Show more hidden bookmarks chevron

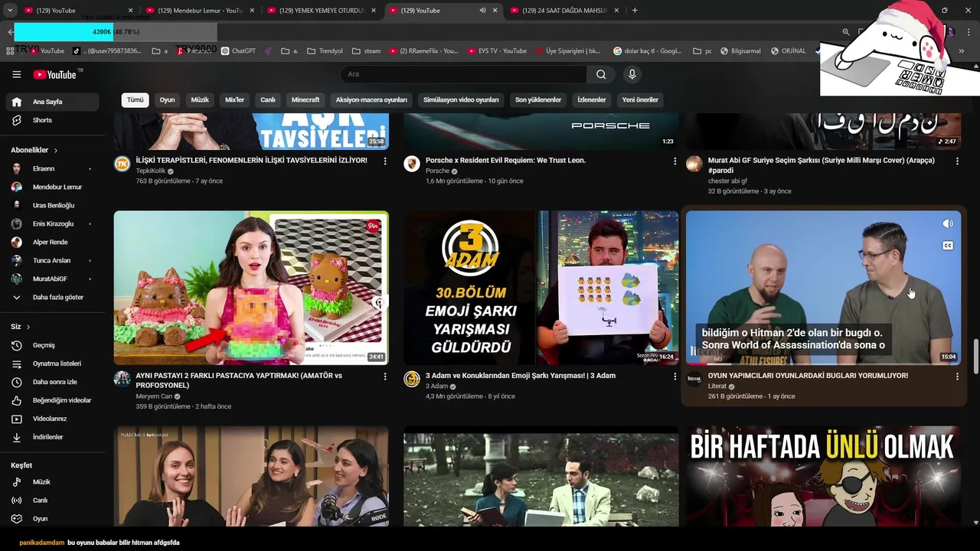[962, 51]
